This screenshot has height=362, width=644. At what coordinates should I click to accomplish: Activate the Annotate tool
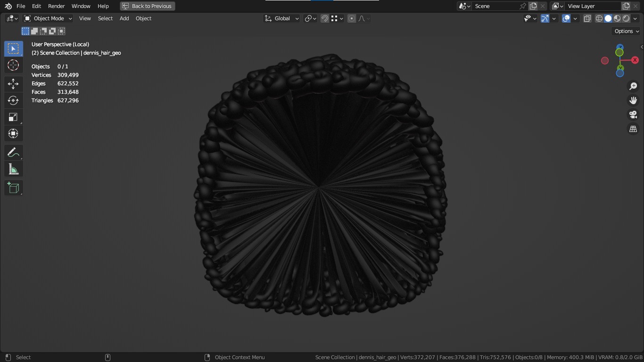pos(13,153)
